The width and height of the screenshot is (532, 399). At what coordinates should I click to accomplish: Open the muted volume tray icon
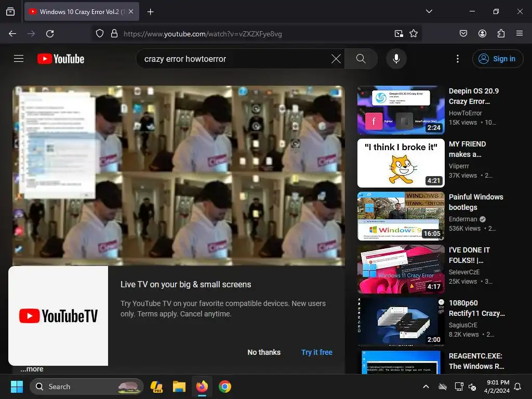472,387
